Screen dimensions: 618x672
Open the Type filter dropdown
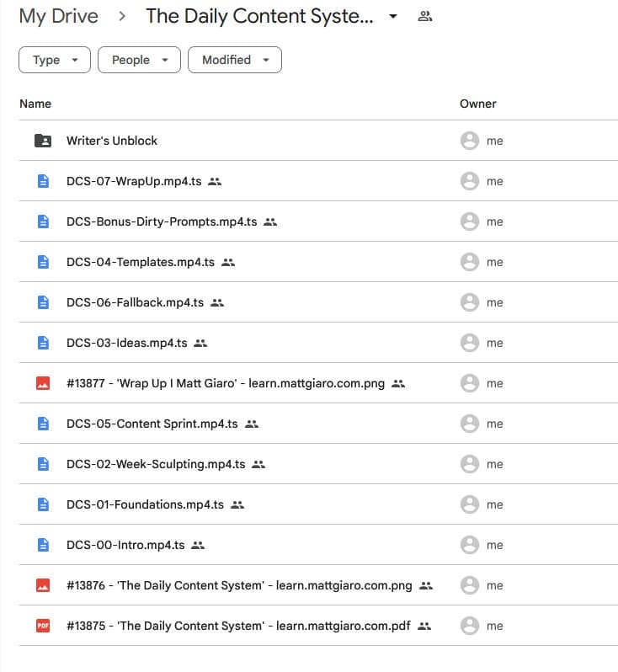(55, 60)
